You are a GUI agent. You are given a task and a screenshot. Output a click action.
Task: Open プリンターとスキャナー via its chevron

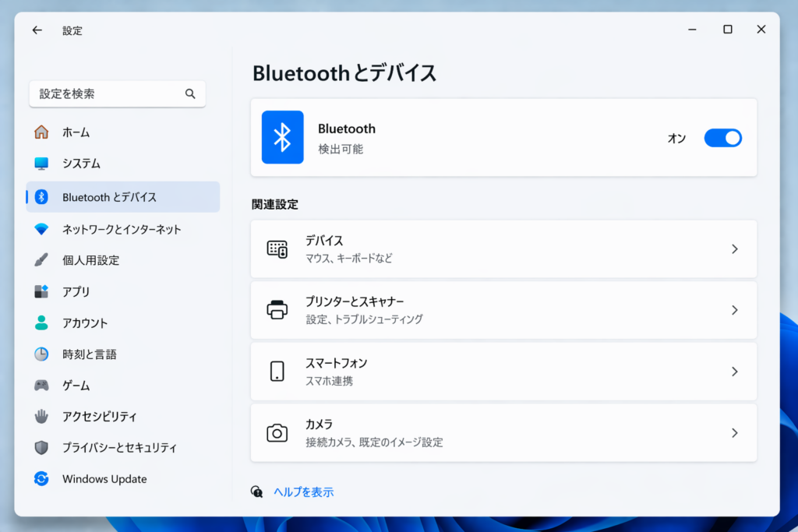pos(734,310)
